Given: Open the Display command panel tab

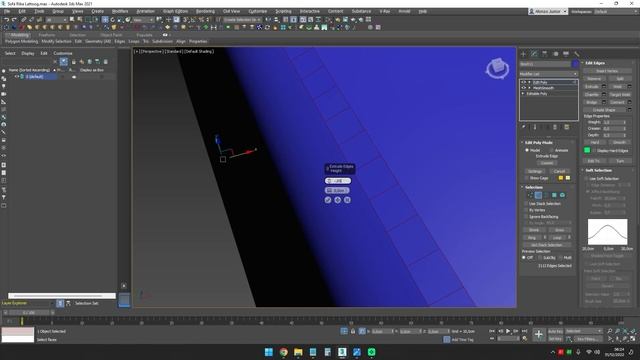Looking at the screenshot, I should 566,54.
